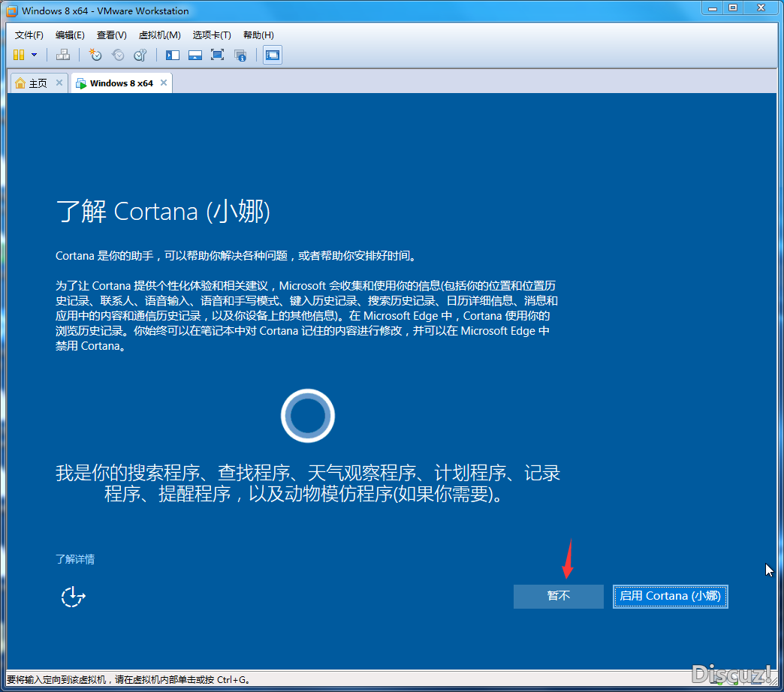784x692 pixels.
Task: Enter full screen mode
Action: click(x=218, y=55)
